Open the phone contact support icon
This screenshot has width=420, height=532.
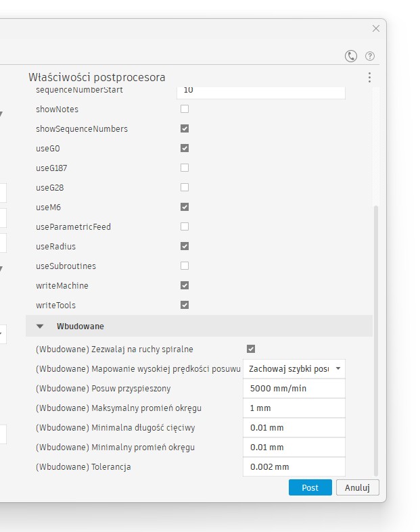pos(351,56)
